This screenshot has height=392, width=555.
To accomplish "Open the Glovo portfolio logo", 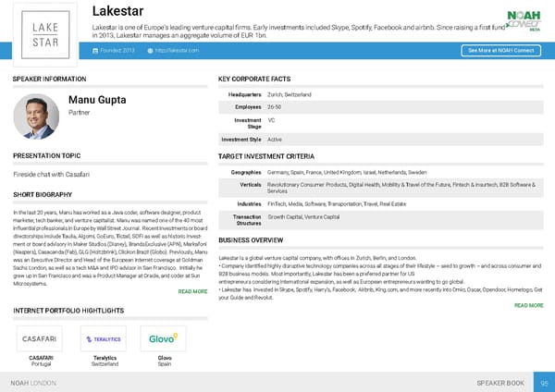I will pyautogui.click(x=165, y=338).
